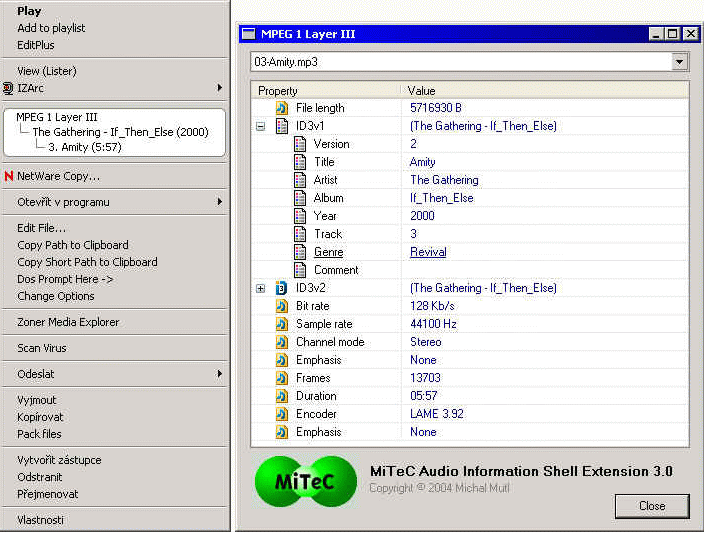This screenshot has height=533, width=704.
Task: Click the Bit rate row icon
Action: pos(282,306)
